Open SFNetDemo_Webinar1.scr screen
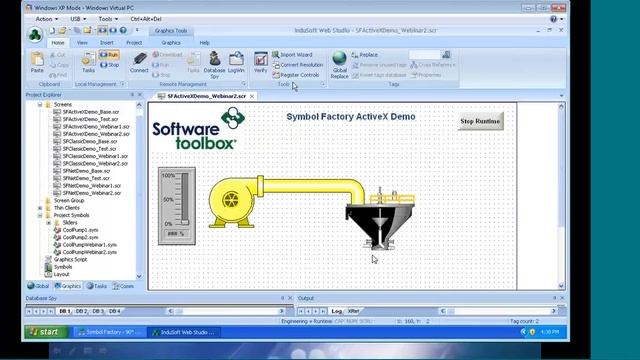640x360 pixels. 91,185
